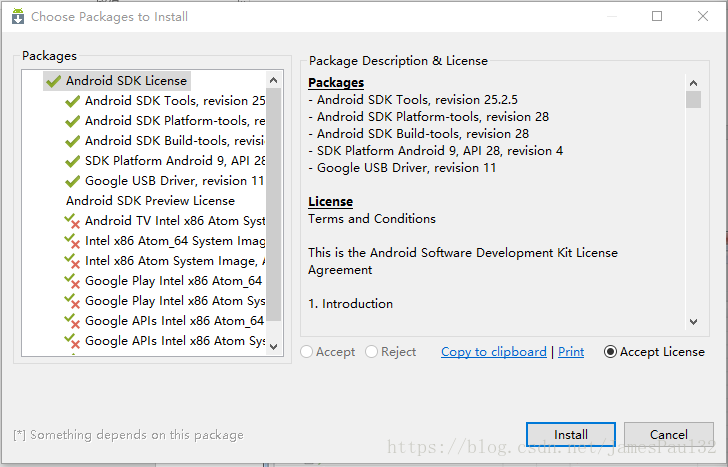Viewport: 728px width, 467px height.
Task: Select Google Play Intel x86 Atom_64 row
Action: (165, 280)
